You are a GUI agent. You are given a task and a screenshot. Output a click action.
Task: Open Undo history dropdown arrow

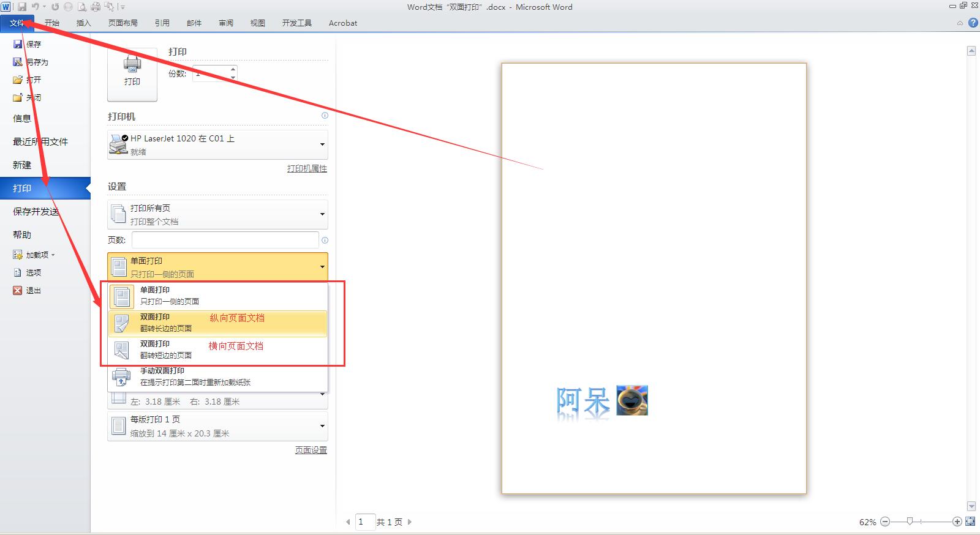(x=44, y=7)
